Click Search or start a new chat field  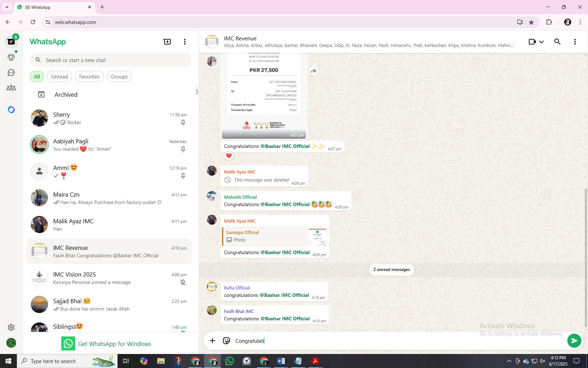pos(111,60)
